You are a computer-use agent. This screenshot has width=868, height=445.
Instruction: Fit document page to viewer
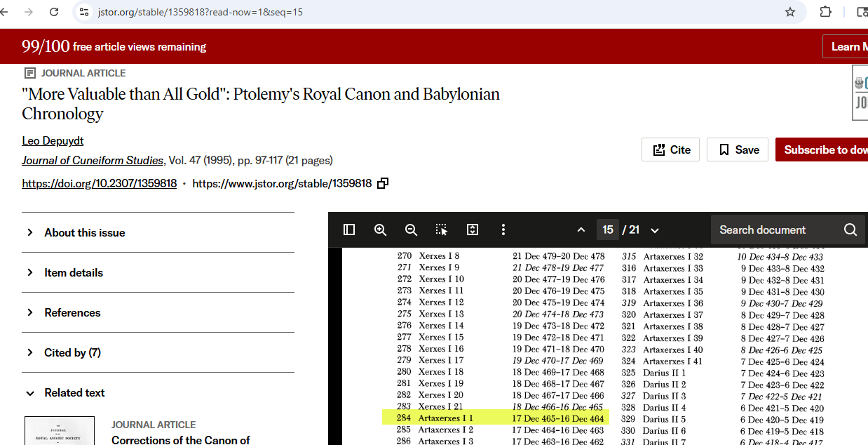(473, 230)
